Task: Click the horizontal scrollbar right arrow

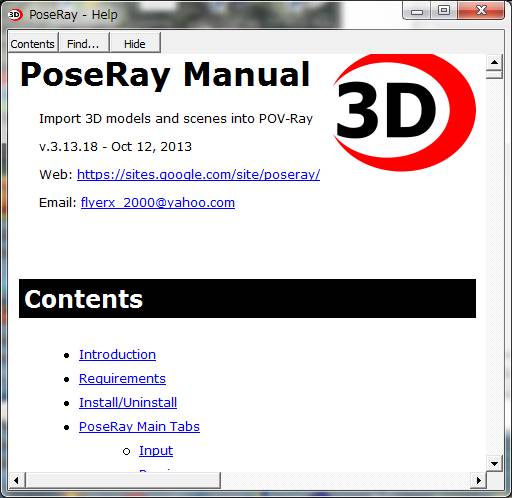Action: point(479,480)
